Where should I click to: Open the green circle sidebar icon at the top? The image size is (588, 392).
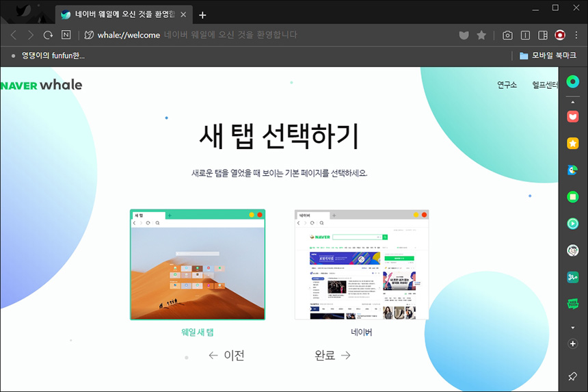(573, 81)
